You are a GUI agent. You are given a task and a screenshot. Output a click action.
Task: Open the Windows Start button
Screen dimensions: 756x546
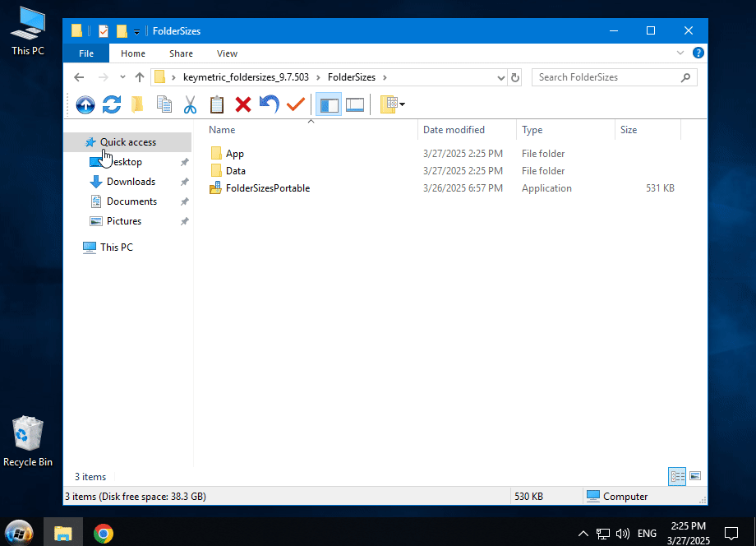(x=19, y=533)
